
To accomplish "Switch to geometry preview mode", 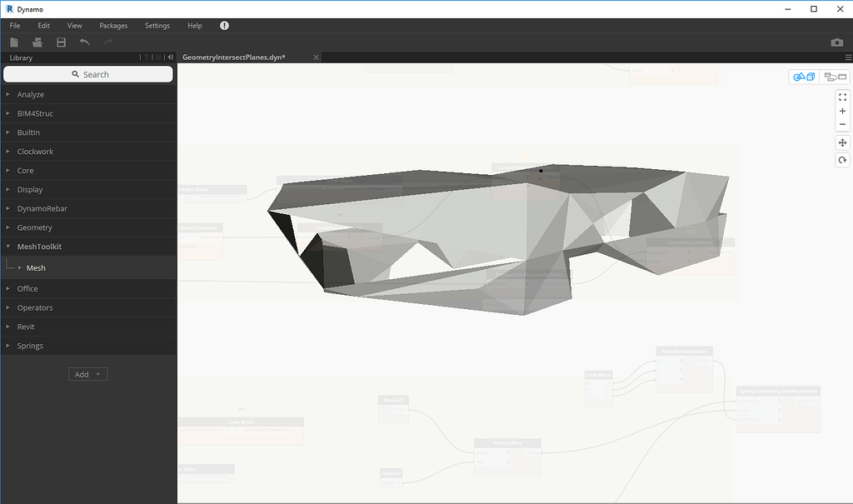I will pyautogui.click(x=802, y=77).
